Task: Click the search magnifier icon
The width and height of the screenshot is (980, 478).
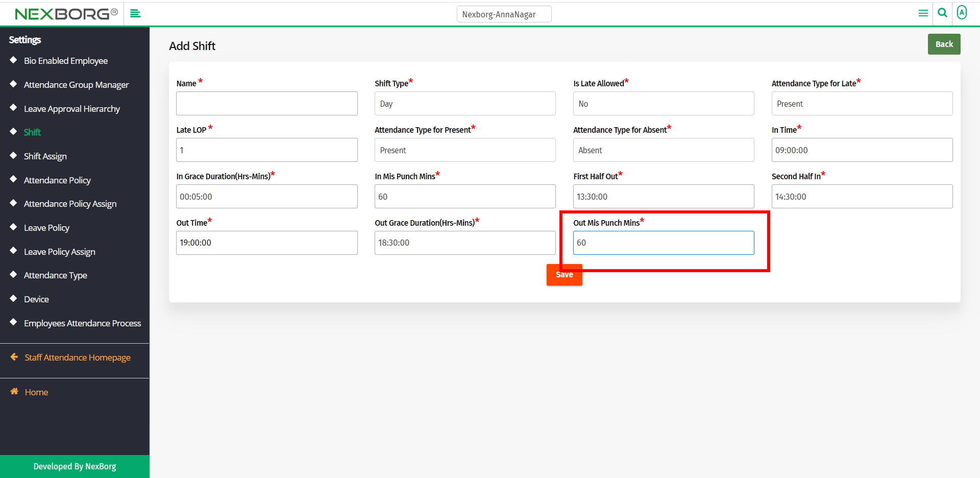Action: point(943,13)
